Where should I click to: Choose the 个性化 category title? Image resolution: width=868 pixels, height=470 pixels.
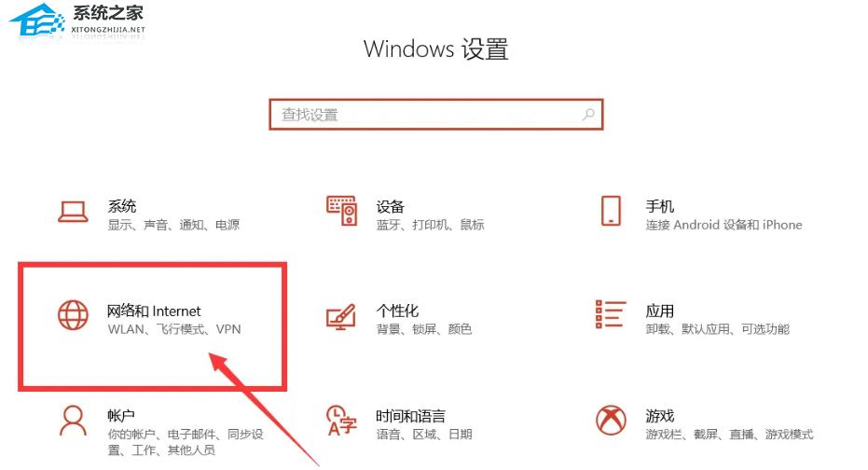[397, 311]
